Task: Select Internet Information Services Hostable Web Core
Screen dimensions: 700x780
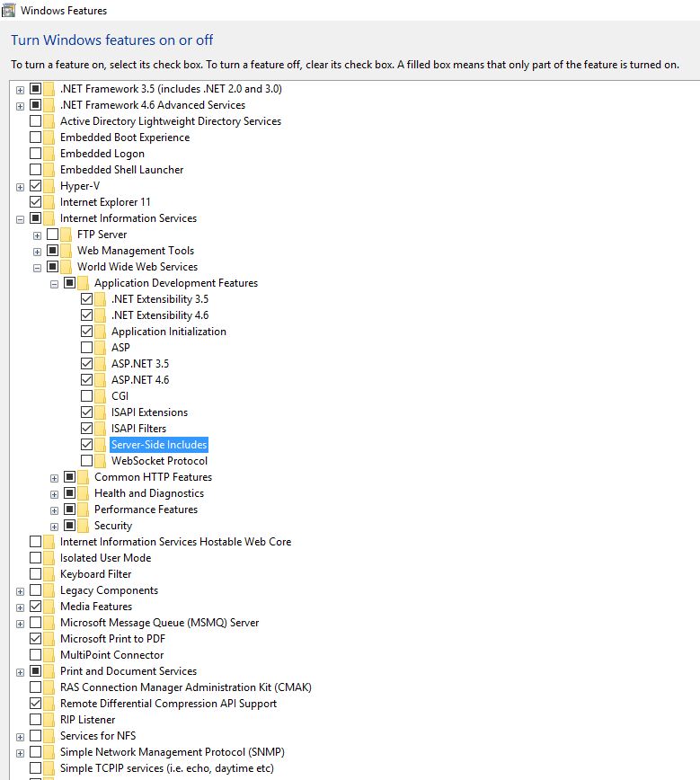Action: pyautogui.click(x=175, y=542)
